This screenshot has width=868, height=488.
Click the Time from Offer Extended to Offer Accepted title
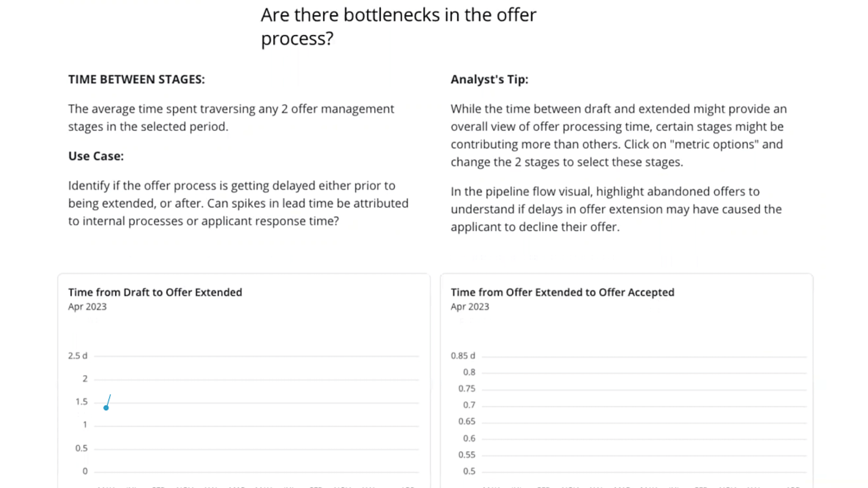[562, 292]
